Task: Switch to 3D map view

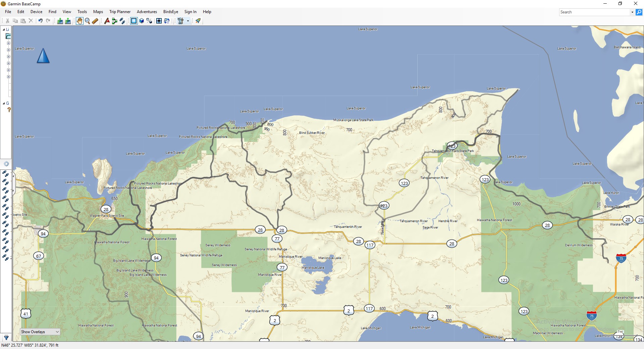Action: (142, 21)
